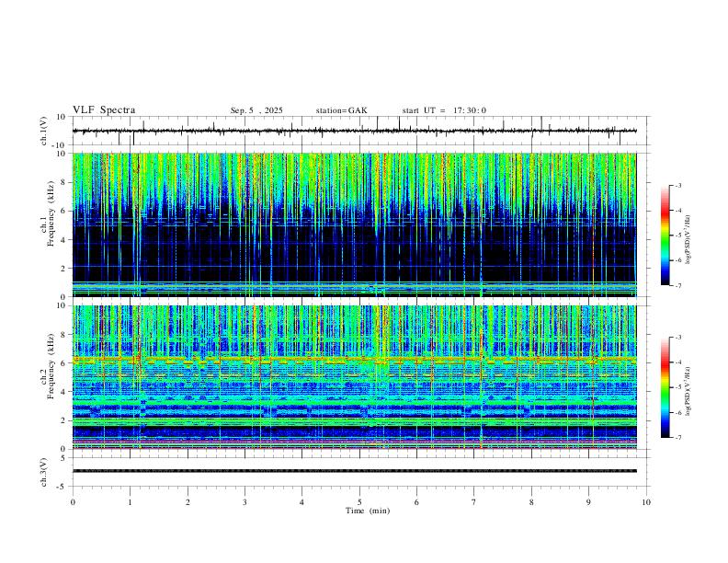
Task: Click the '-3' tick on lower colorbar
Action: click(x=677, y=338)
